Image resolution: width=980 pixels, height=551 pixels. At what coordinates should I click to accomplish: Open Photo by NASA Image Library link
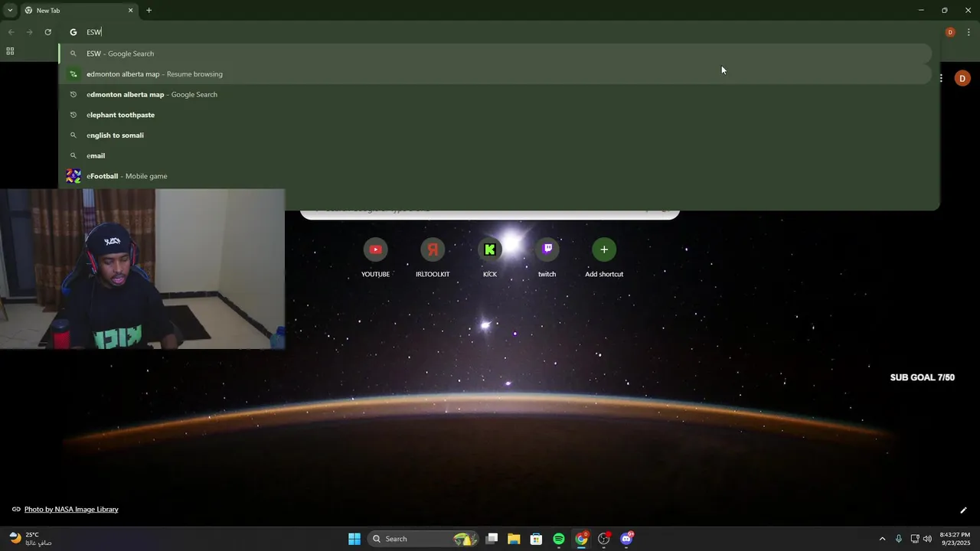point(71,509)
